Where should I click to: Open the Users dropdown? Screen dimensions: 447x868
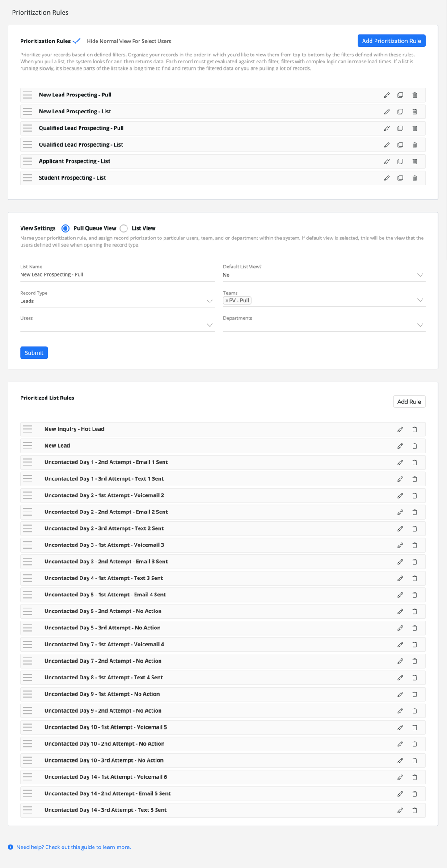(x=118, y=325)
